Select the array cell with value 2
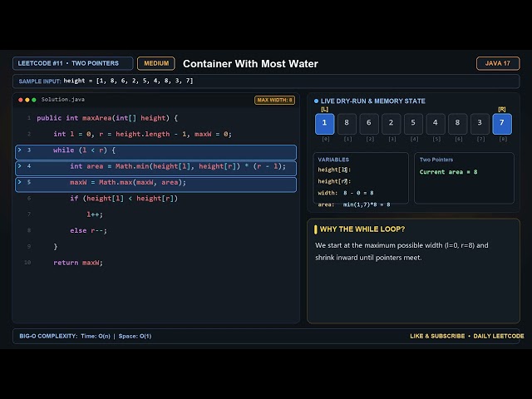532x399 pixels. (391, 124)
